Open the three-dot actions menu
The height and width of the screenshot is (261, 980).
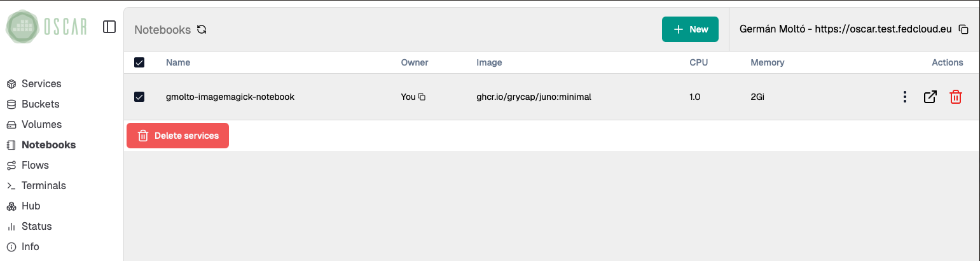tap(904, 97)
